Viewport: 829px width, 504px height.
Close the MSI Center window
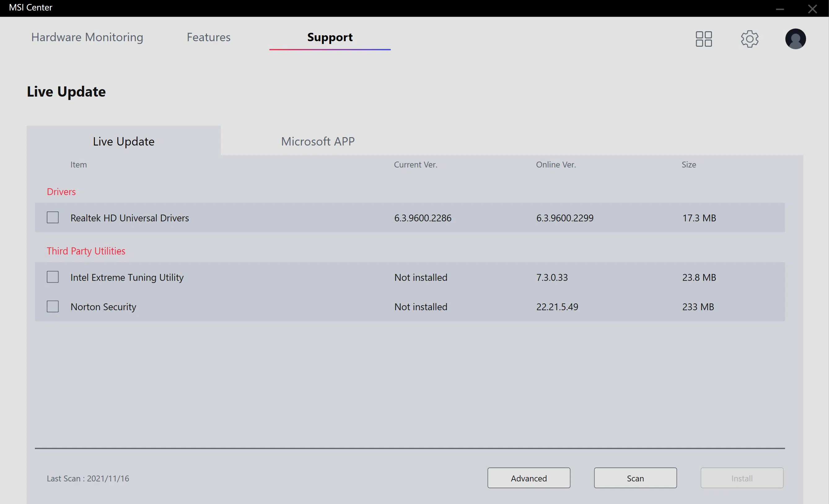(x=813, y=9)
